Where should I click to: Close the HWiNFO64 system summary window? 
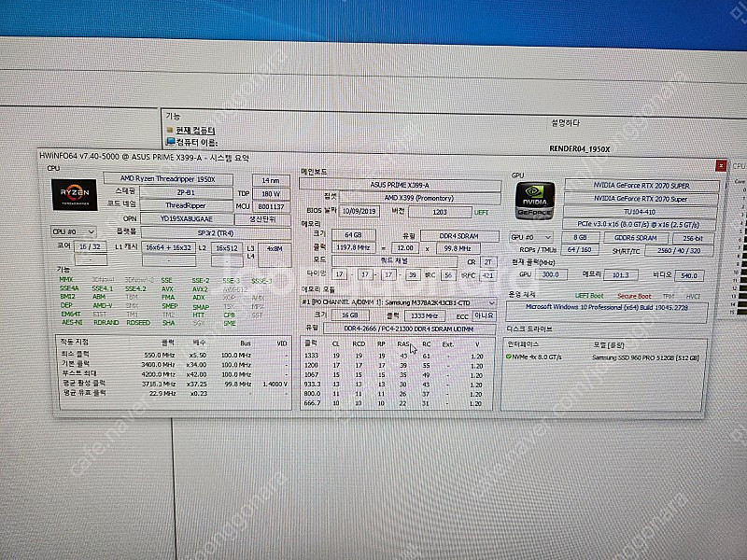coord(721,165)
